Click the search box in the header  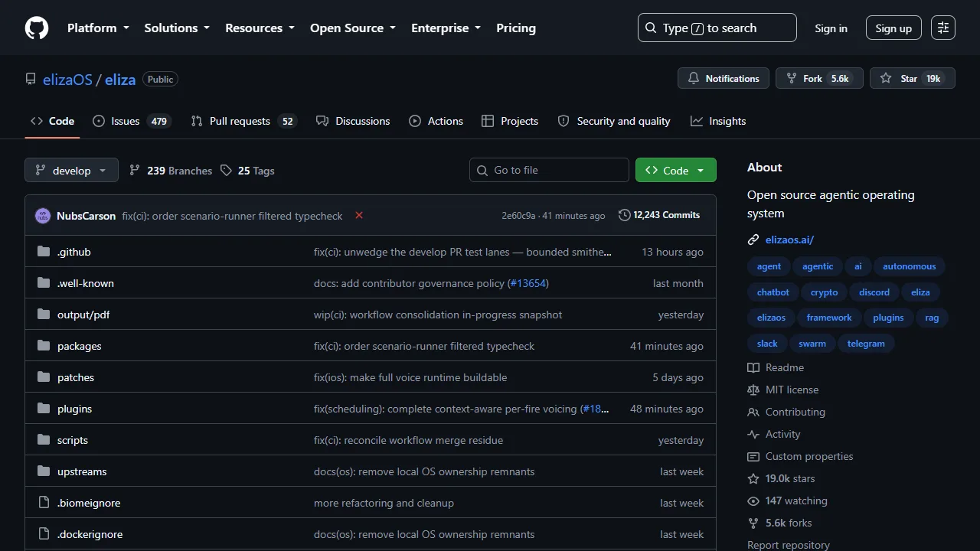pyautogui.click(x=717, y=28)
